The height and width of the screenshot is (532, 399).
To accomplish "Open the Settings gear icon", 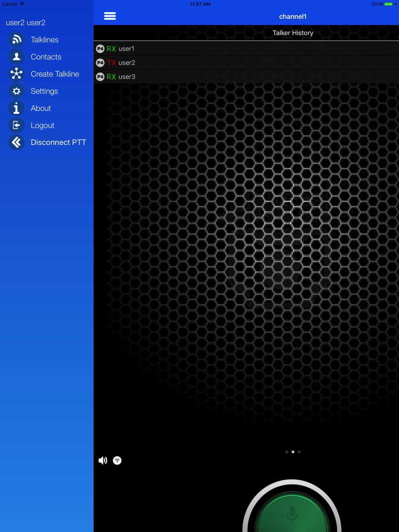I will [16, 91].
